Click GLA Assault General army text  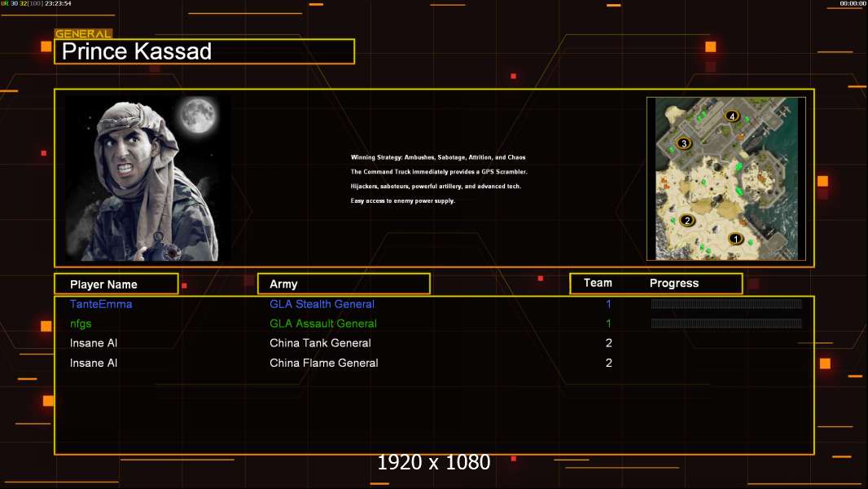pyautogui.click(x=323, y=324)
